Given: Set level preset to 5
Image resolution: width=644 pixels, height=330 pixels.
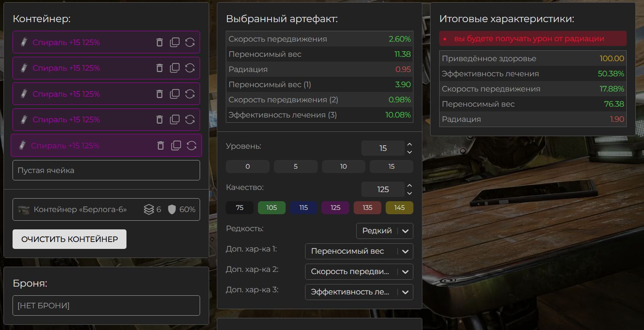Looking at the screenshot, I should 296,167.
